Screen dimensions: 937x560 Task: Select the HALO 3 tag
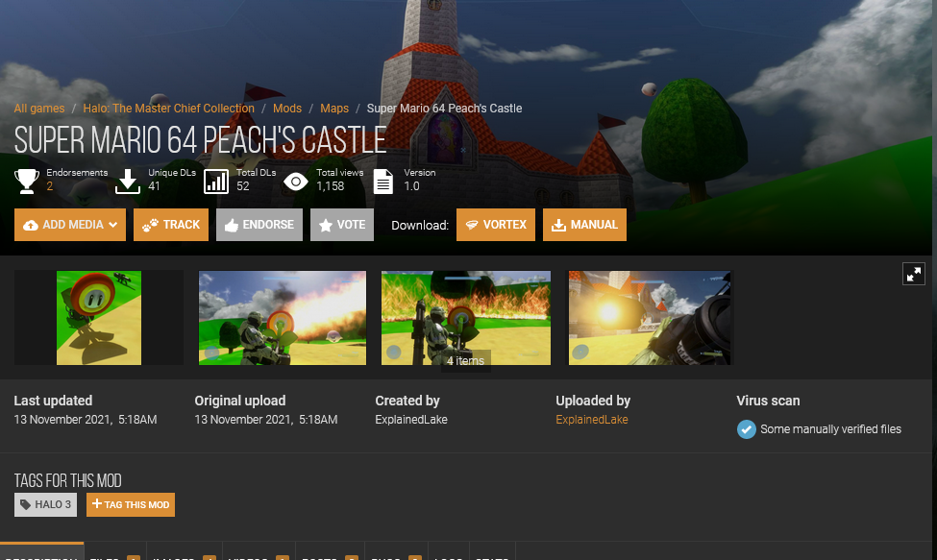tap(45, 504)
